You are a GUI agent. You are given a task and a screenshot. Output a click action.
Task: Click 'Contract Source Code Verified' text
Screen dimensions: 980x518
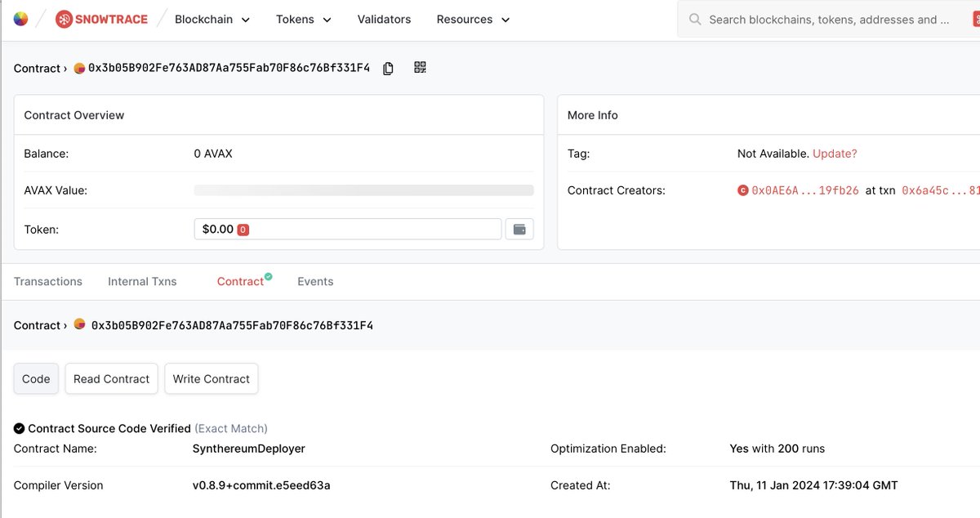click(109, 428)
